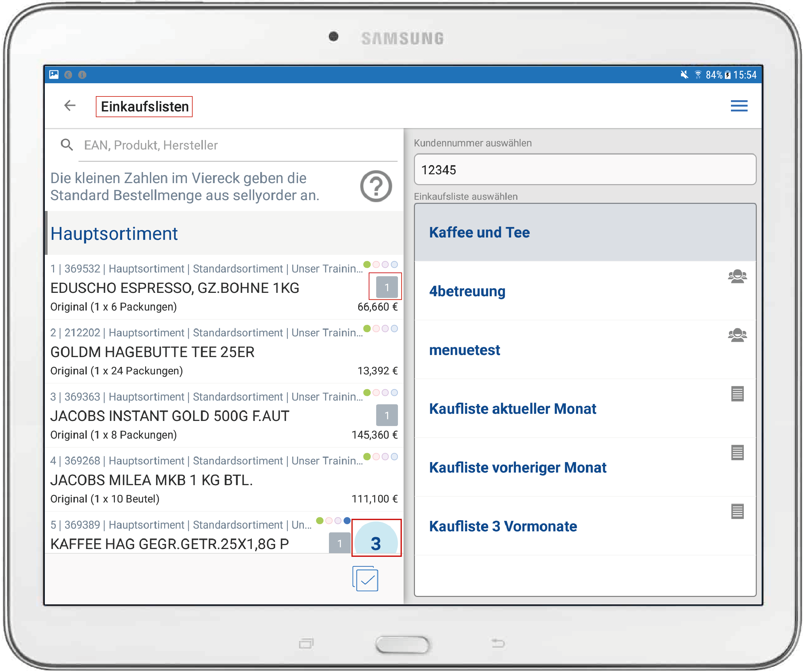Tap the group icon next to menuetest
803x672 pixels.
point(738,335)
